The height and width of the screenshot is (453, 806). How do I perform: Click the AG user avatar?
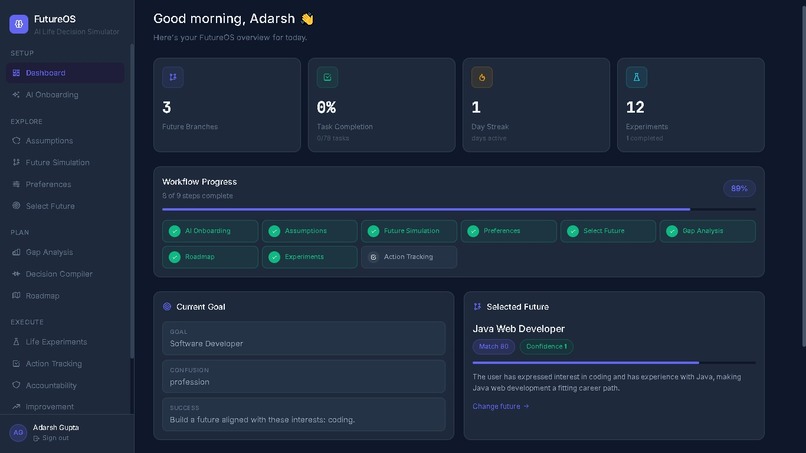[18, 432]
